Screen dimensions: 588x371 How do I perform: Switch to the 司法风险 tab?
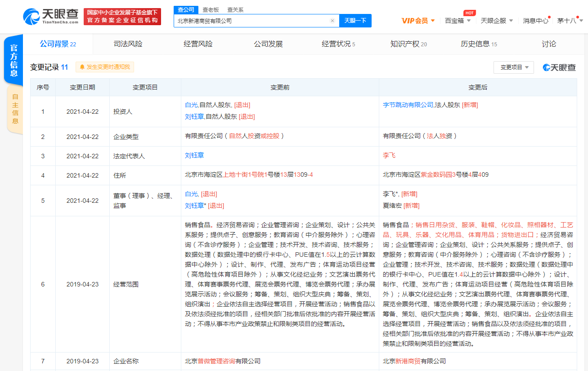[128, 44]
